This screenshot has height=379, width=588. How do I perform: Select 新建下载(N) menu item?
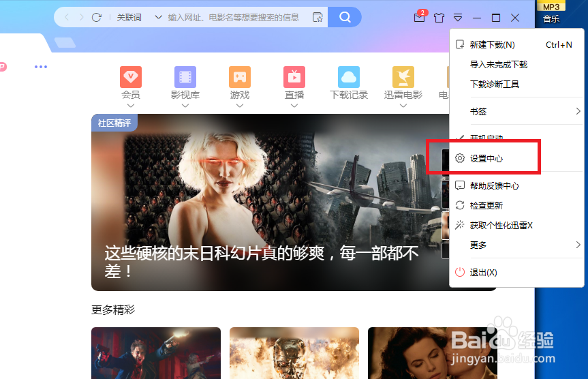pyautogui.click(x=516, y=45)
